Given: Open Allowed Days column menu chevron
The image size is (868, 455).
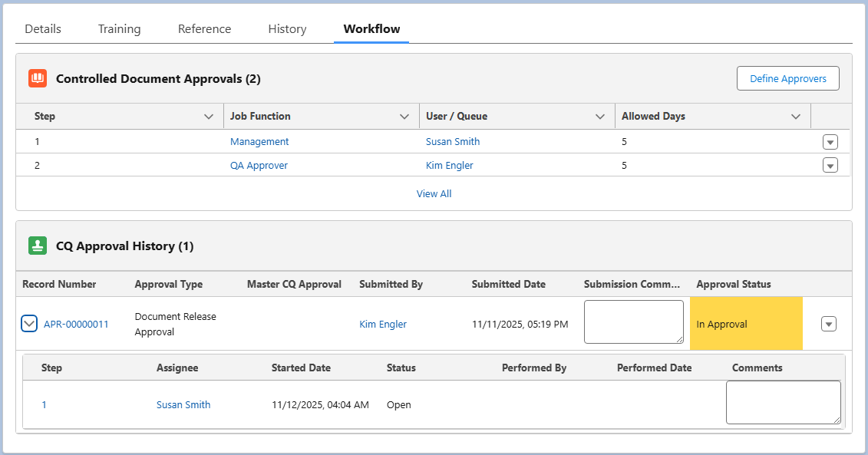Looking at the screenshot, I should pyautogui.click(x=796, y=117).
